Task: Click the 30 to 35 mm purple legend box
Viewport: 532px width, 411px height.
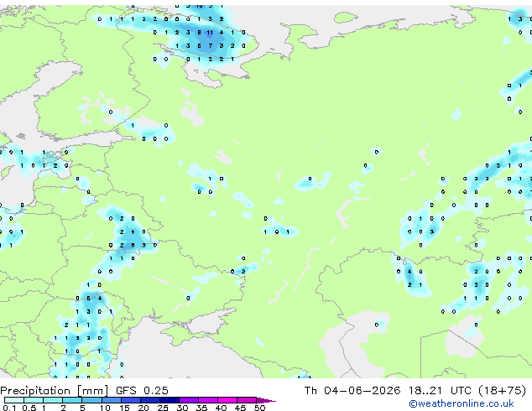Action: point(188,400)
